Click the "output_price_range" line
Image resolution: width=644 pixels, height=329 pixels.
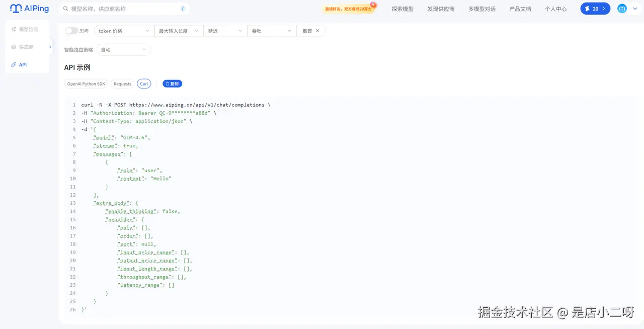155,261
